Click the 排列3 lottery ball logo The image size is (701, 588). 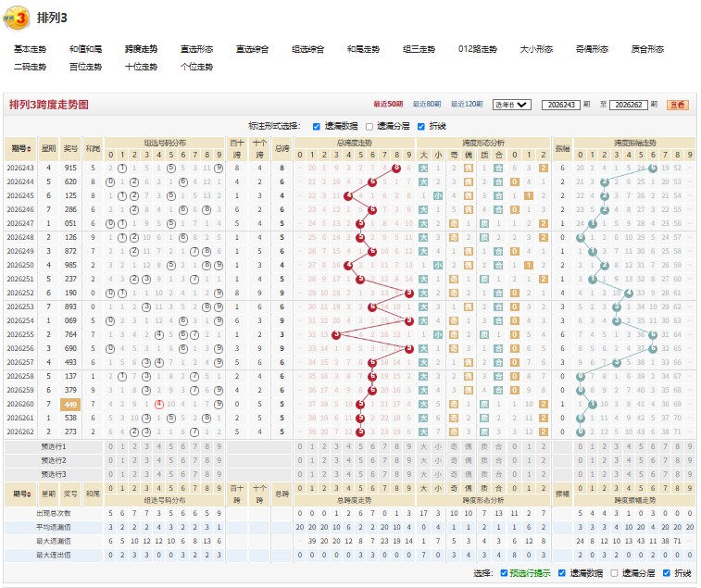pyautogui.click(x=16, y=18)
